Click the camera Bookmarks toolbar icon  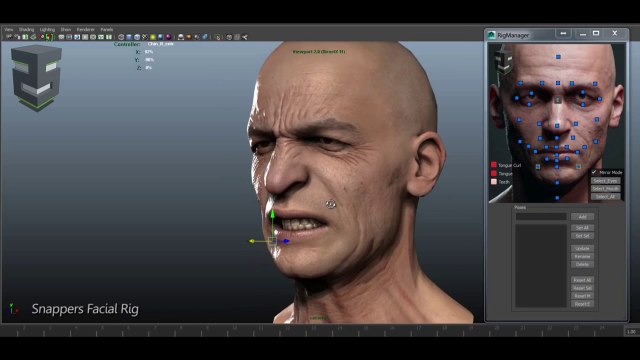[25, 37]
